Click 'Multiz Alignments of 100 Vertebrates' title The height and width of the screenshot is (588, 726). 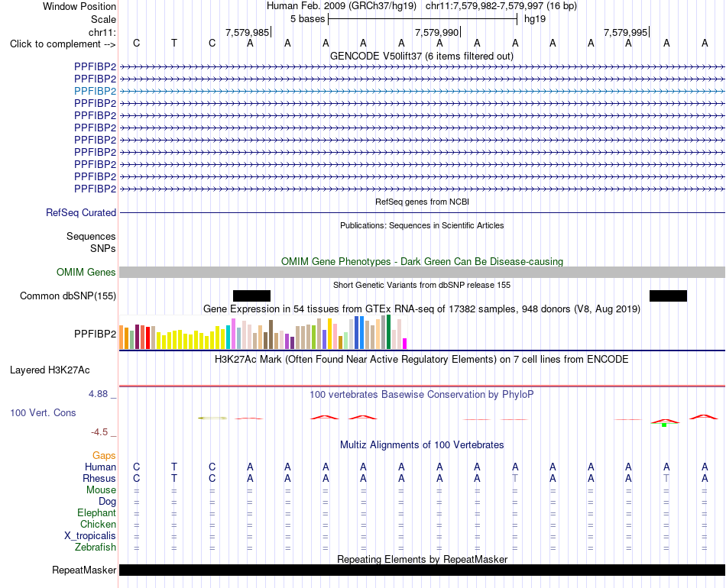tap(422, 445)
